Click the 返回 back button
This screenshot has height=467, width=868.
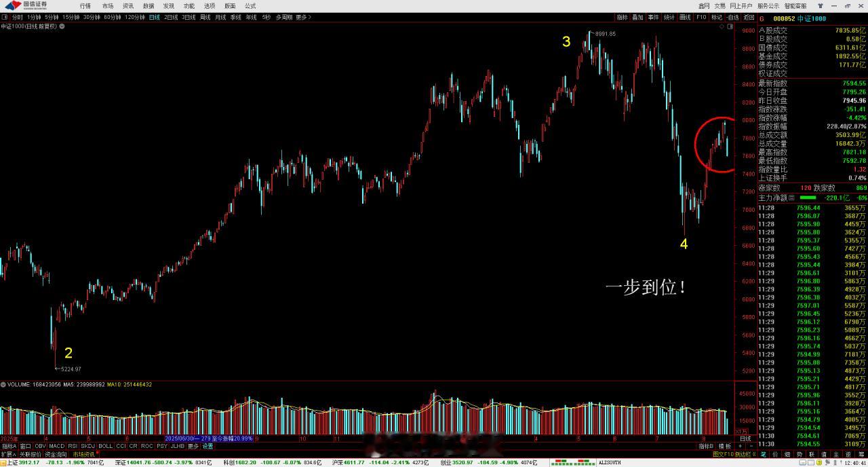coord(749,17)
